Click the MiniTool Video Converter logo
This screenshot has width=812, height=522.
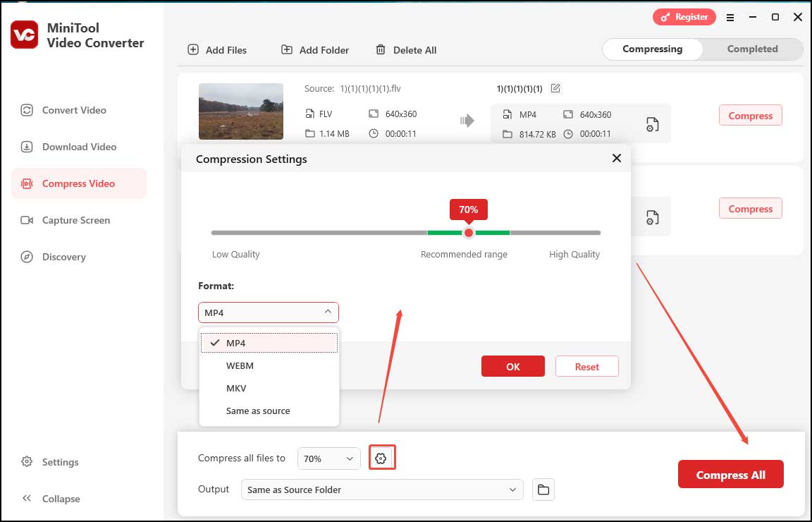coord(25,35)
